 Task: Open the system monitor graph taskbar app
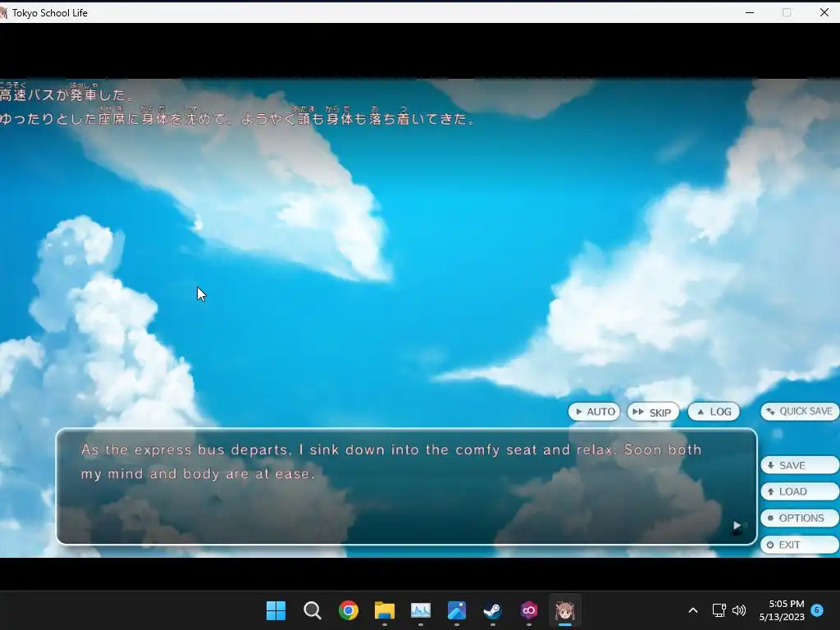[421, 610]
